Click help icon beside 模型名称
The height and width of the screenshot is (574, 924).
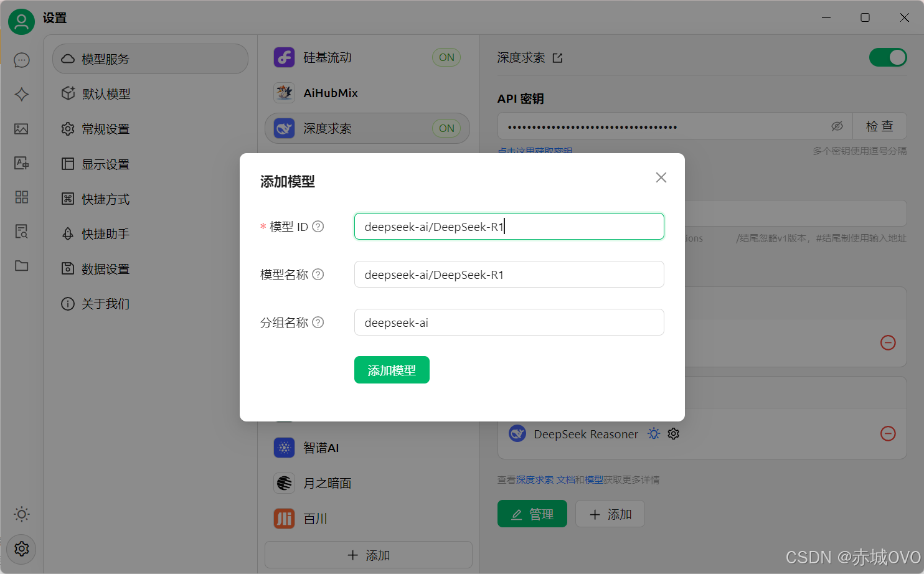[318, 275]
